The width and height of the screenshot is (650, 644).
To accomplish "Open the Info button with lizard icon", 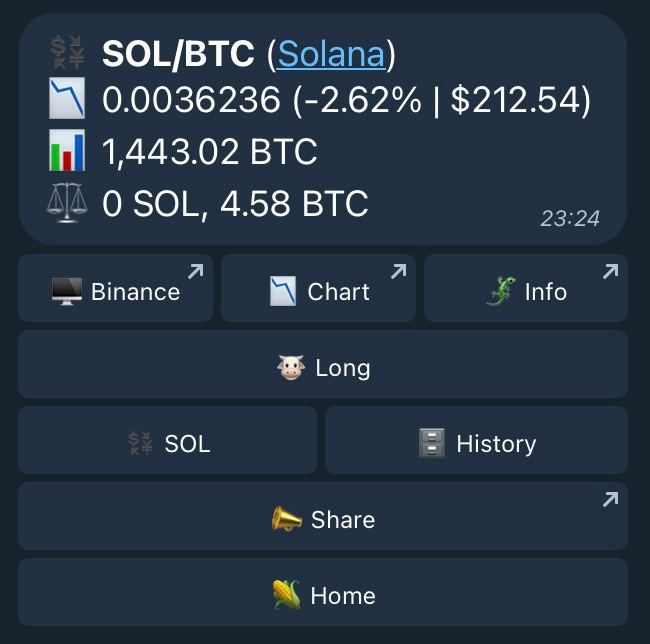I will tap(526, 288).
